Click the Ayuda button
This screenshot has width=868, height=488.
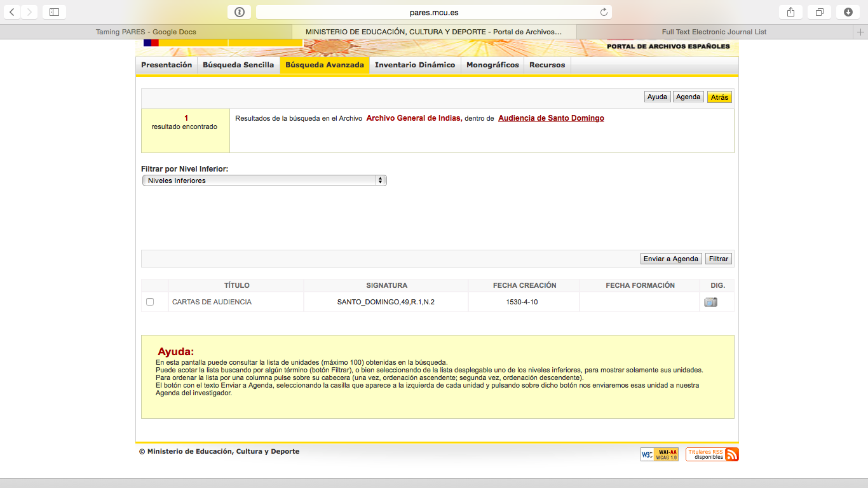pyautogui.click(x=657, y=97)
